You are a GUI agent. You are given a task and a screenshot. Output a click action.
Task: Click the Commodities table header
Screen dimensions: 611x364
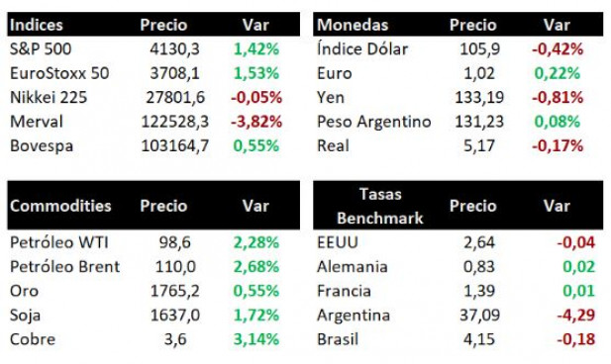(60, 206)
